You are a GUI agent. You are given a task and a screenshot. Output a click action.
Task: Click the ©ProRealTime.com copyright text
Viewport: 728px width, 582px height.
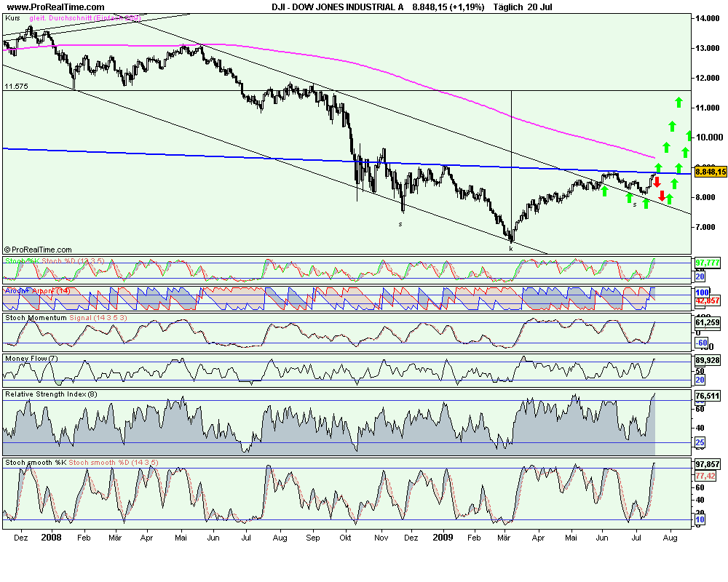tap(38, 250)
